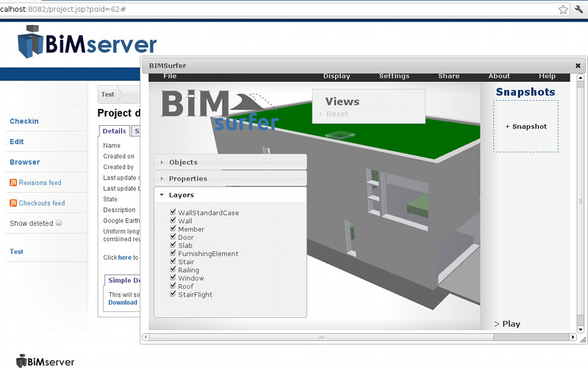Toggle the Wall layer checkbox
588x368 pixels.
click(x=173, y=220)
